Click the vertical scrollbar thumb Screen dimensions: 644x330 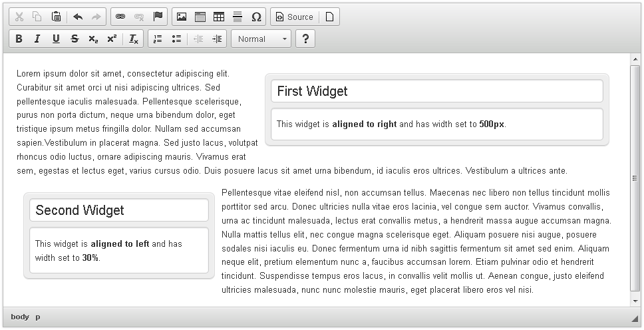click(x=635, y=178)
